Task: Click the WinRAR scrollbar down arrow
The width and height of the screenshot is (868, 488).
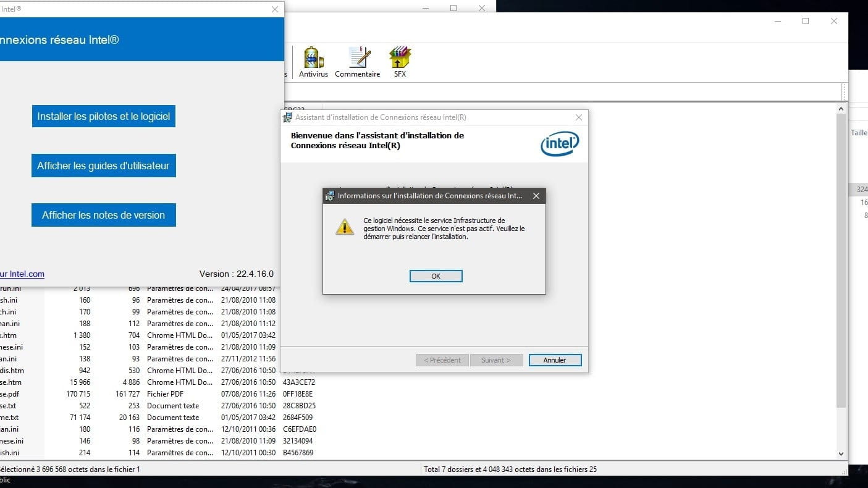Action: click(841, 453)
